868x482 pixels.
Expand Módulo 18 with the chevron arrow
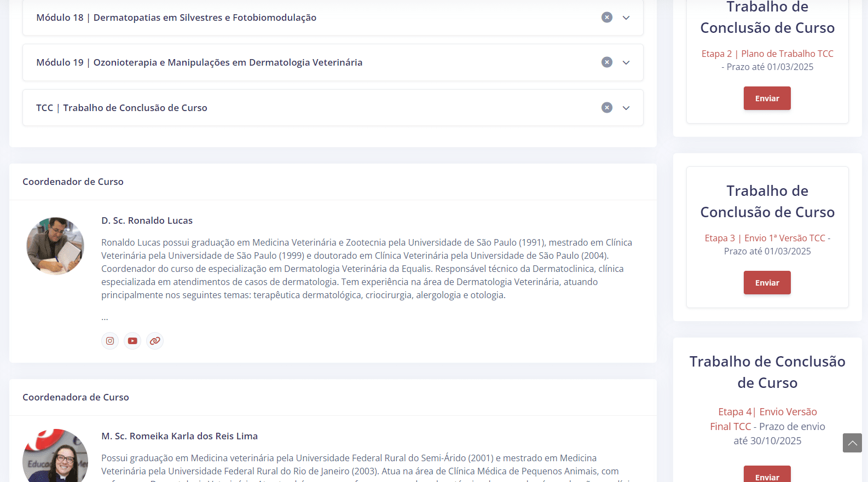pos(626,18)
